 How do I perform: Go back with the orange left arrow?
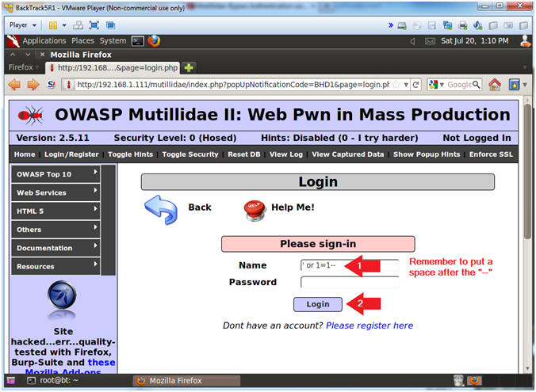pyautogui.click(x=14, y=85)
